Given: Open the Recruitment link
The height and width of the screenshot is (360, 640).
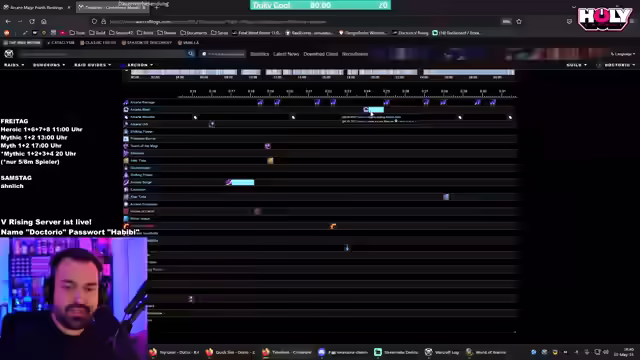Looking at the screenshot, I should click(x=355, y=54).
